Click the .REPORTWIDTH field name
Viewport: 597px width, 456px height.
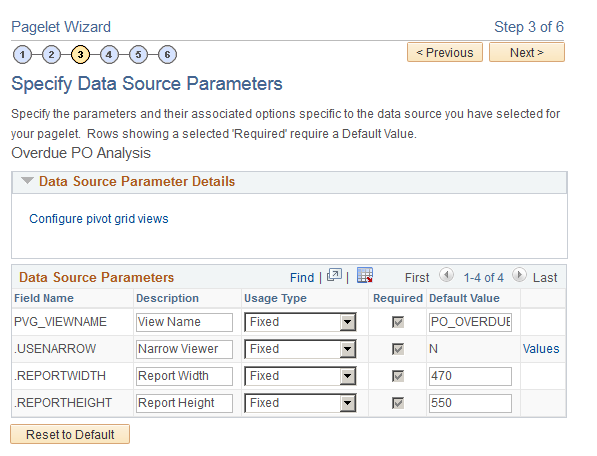60,376
